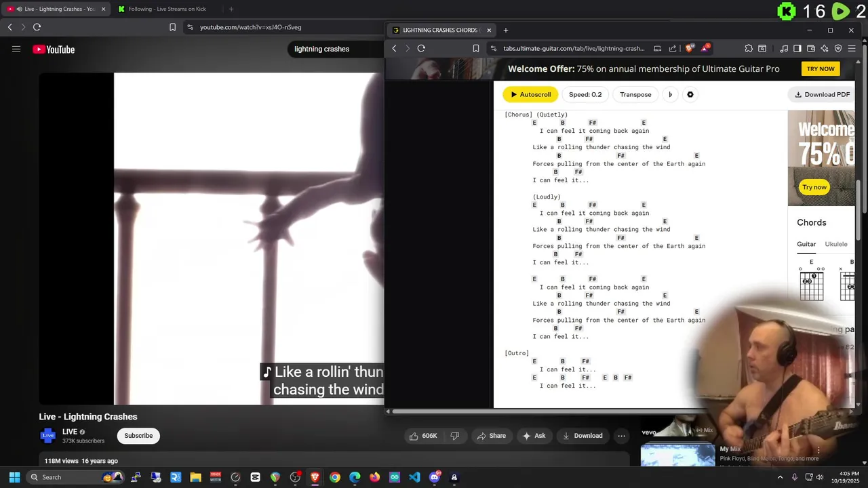Screen dimensions: 868x488
Task: Bookmark the Ultimate Guitar page
Action: [x=476, y=48]
